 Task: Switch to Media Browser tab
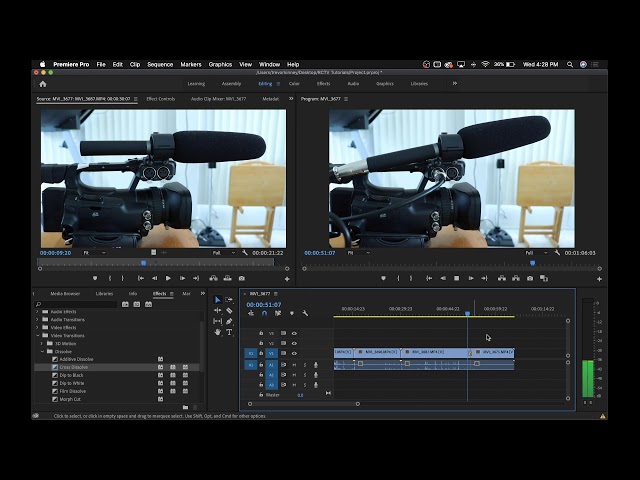(65, 293)
